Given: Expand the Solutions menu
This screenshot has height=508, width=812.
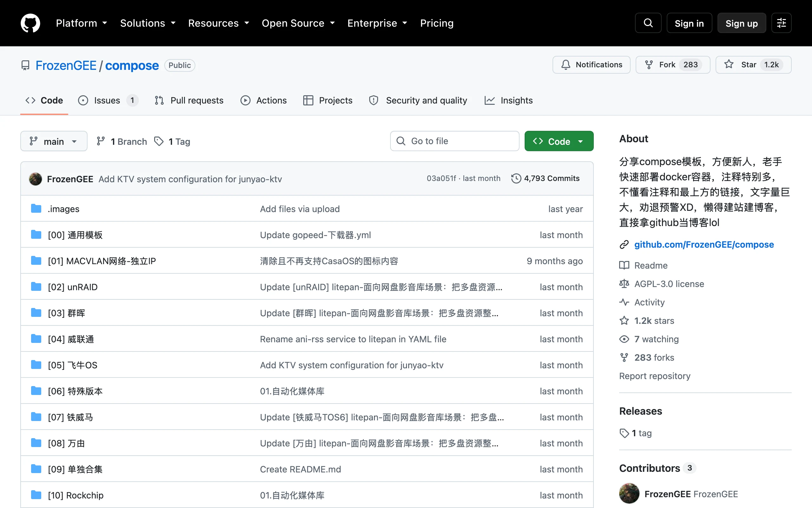Looking at the screenshot, I should pyautogui.click(x=147, y=23).
